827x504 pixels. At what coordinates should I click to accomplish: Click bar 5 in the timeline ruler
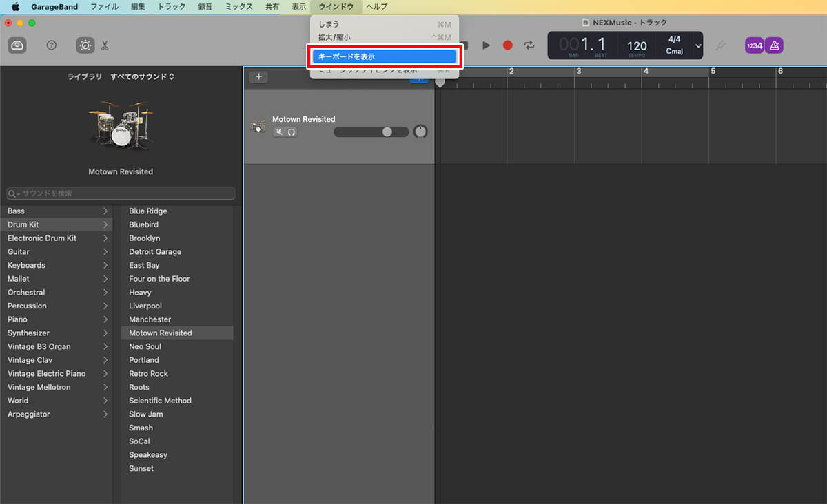(713, 71)
